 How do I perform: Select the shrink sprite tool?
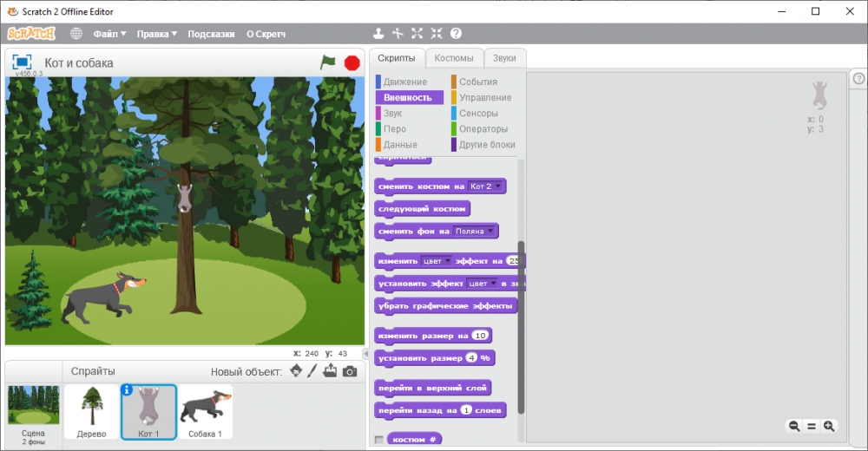[x=437, y=34]
